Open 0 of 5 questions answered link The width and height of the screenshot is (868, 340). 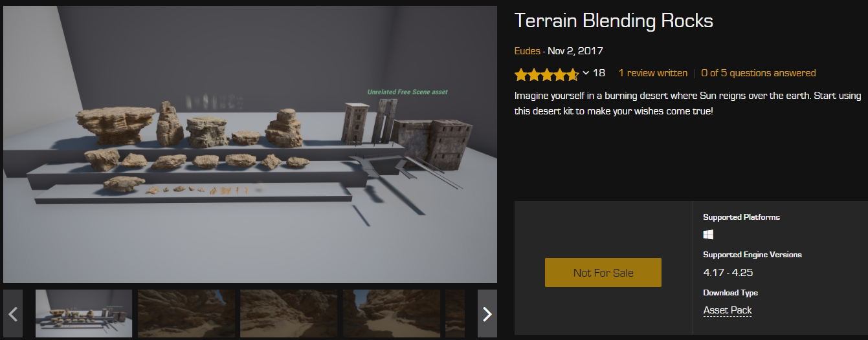(759, 73)
